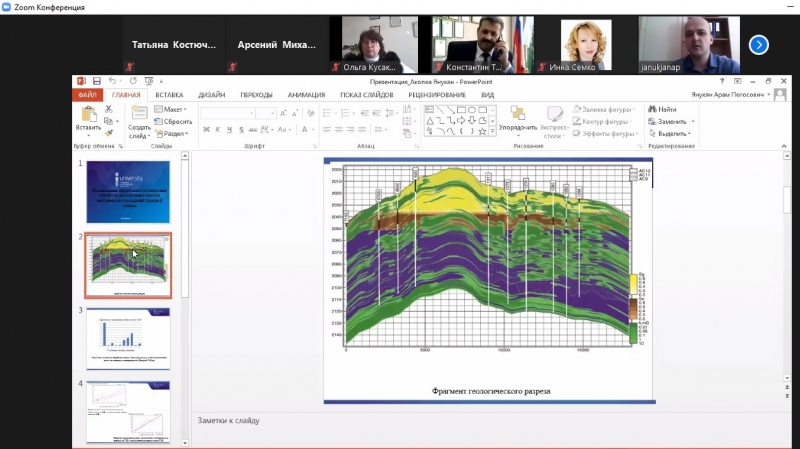Switch to the ВСТАВКА ribbon tab
The image size is (800, 449).
[x=169, y=95]
